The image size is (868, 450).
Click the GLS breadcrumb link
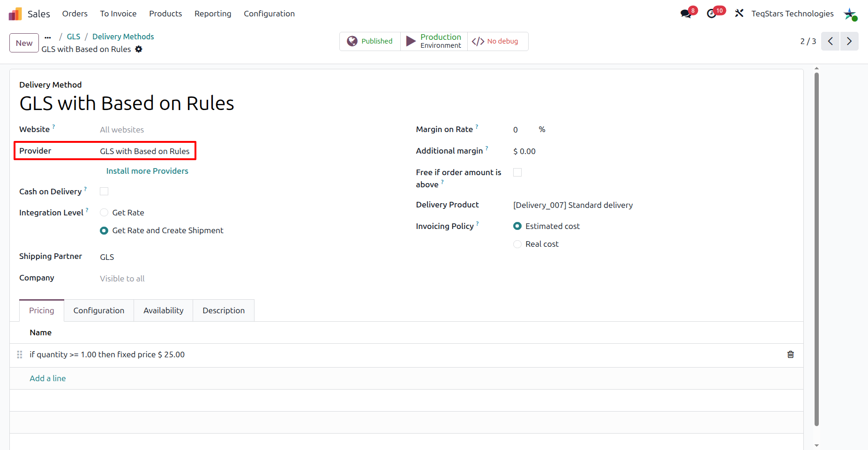click(74, 37)
